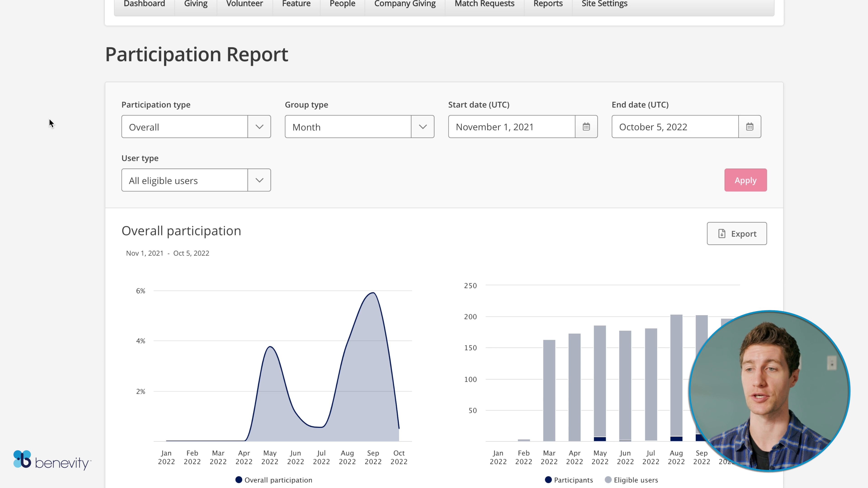This screenshot has width=868, height=488.
Task: Click the presenter video bubble
Action: pyautogui.click(x=769, y=391)
